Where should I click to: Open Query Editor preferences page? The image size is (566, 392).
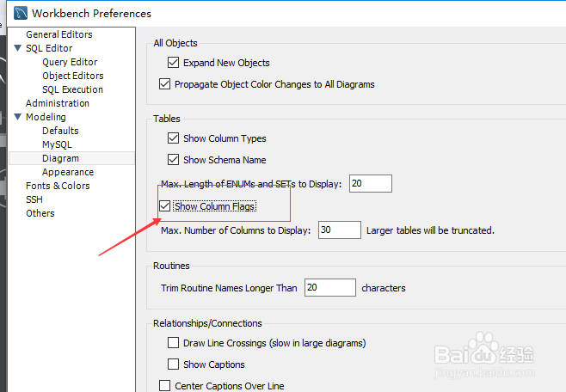click(x=70, y=62)
